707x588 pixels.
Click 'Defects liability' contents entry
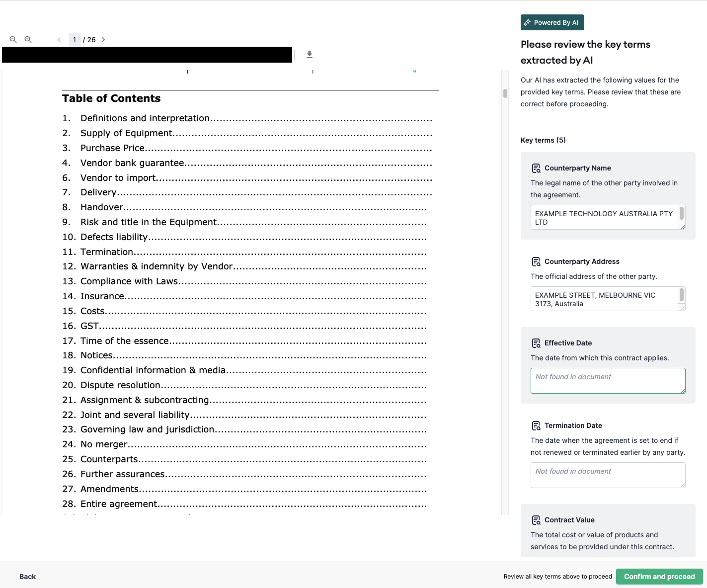point(244,237)
